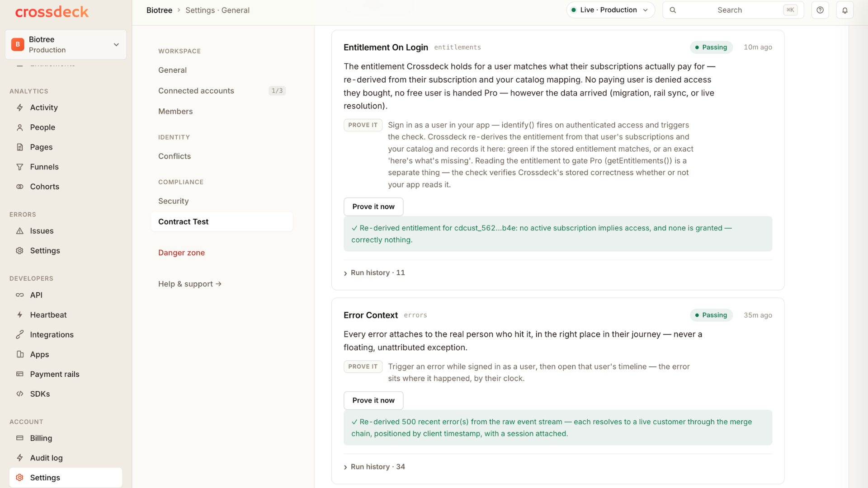868x488 pixels.
Task: Click the SDKs code brackets icon
Action: coord(20,394)
